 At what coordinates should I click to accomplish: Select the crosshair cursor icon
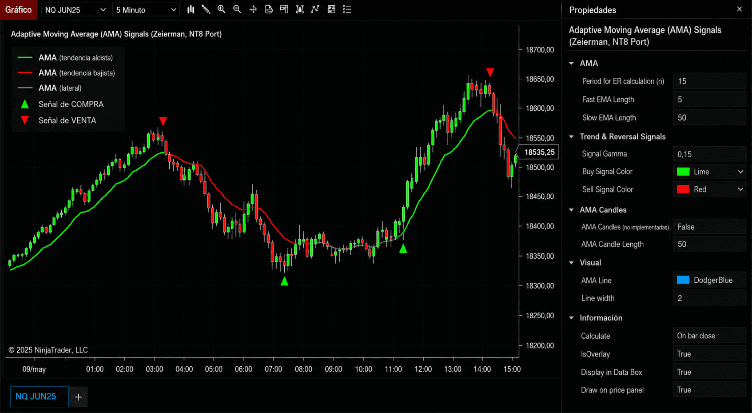253,9
